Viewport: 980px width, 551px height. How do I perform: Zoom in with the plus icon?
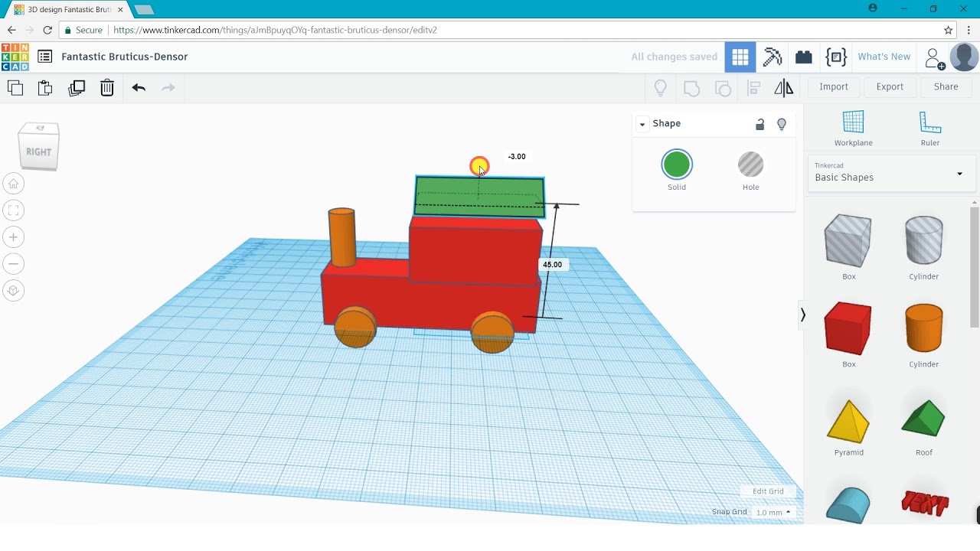click(x=13, y=237)
